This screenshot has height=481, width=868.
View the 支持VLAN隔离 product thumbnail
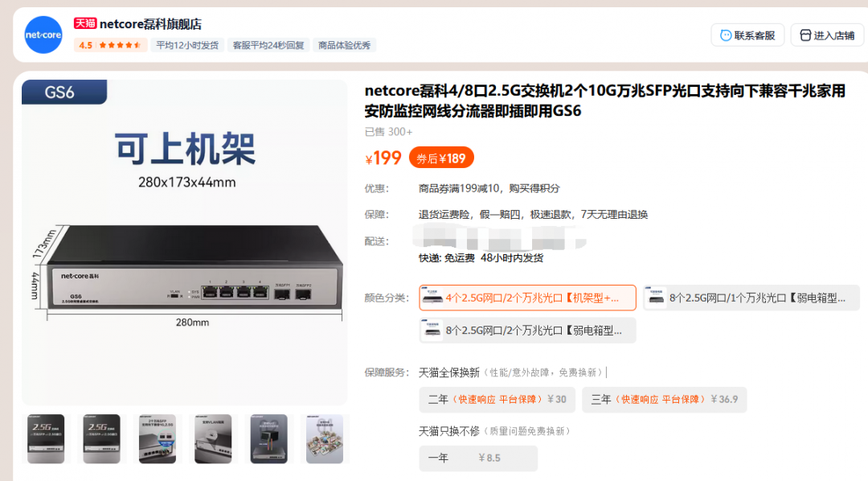click(213, 439)
